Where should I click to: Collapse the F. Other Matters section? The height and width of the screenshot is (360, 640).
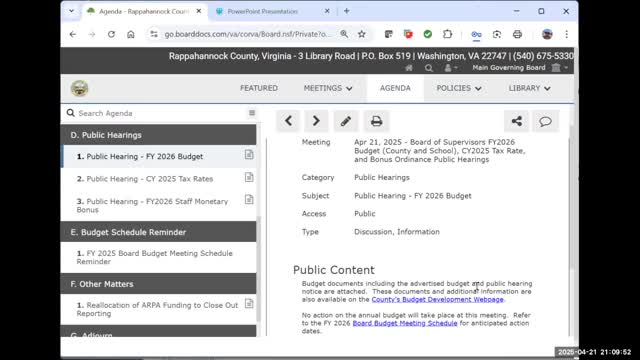[158, 284]
